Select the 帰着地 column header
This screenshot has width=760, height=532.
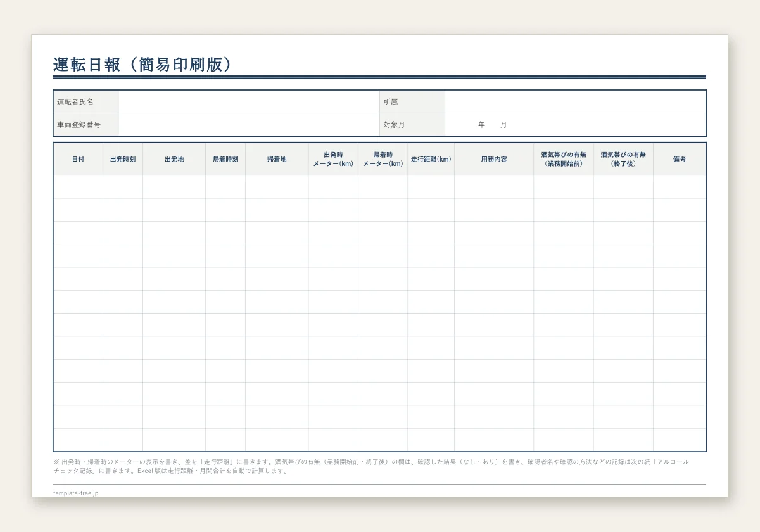pos(277,160)
